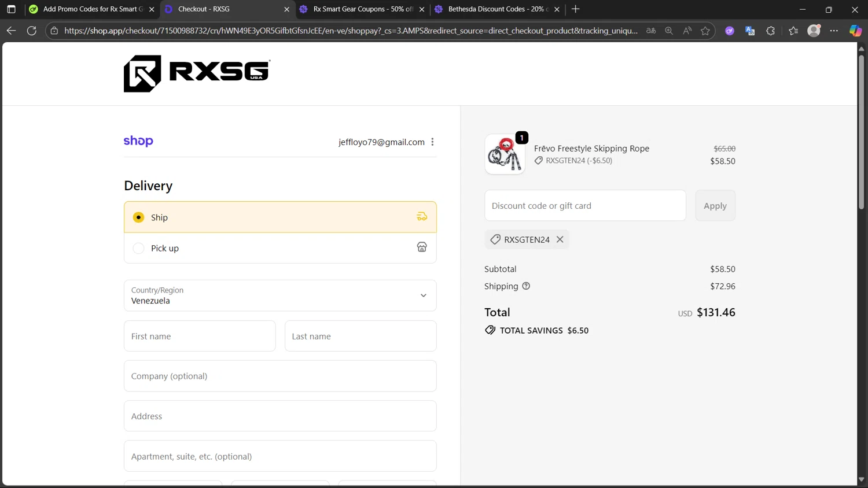868x488 pixels.
Task: Click the $72.96 shipping cost
Action: [723, 286]
